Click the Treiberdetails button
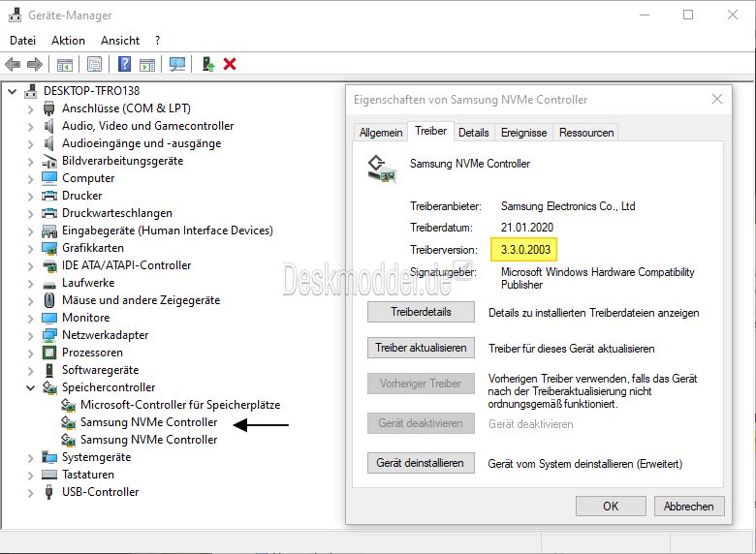This screenshot has width=756, height=554. click(421, 312)
